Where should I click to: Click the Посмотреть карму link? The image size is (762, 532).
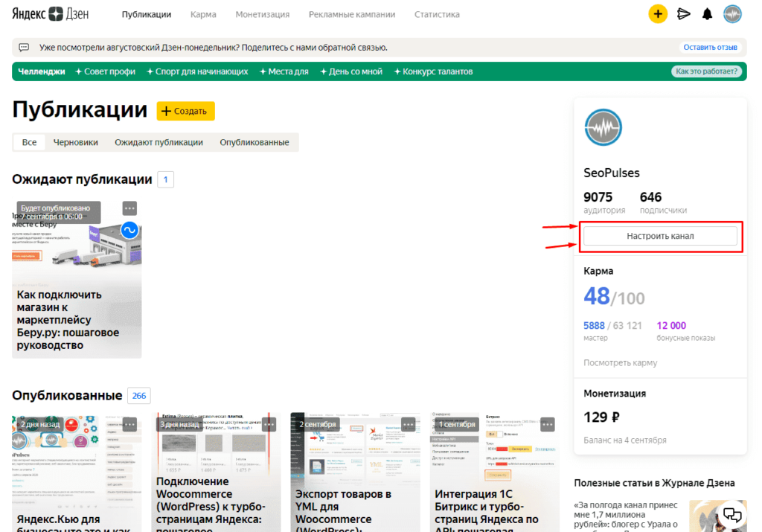(x=620, y=363)
